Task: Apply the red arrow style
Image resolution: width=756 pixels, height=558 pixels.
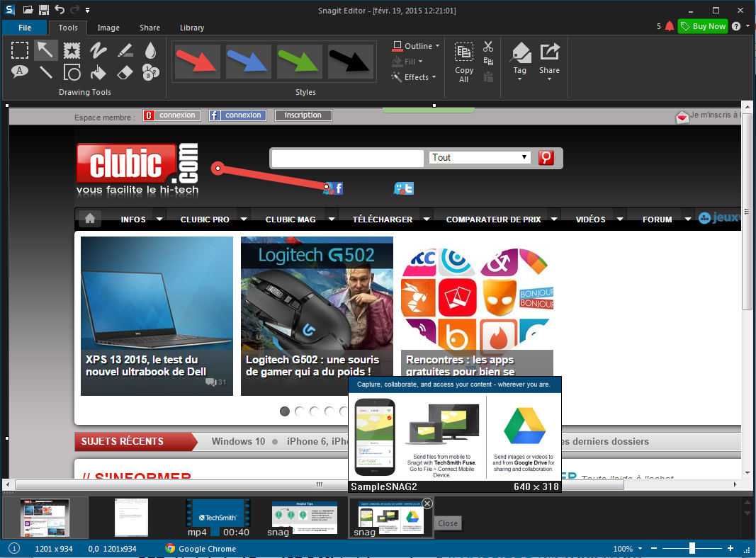Action: (198, 61)
